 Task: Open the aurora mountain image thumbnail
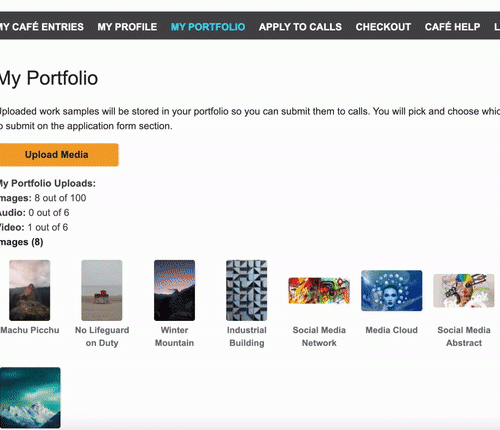coord(30,398)
